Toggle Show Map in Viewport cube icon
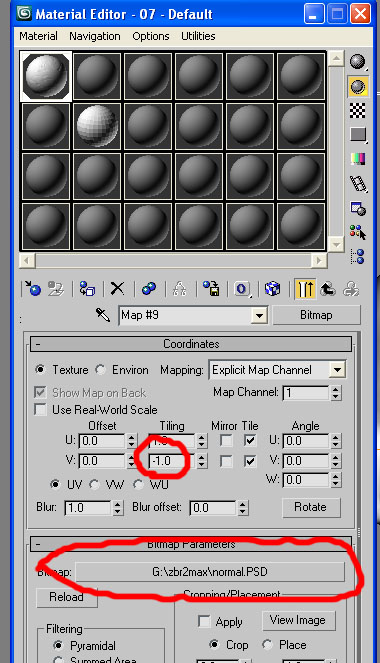Viewport: 380px width, 663px height. (x=273, y=289)
